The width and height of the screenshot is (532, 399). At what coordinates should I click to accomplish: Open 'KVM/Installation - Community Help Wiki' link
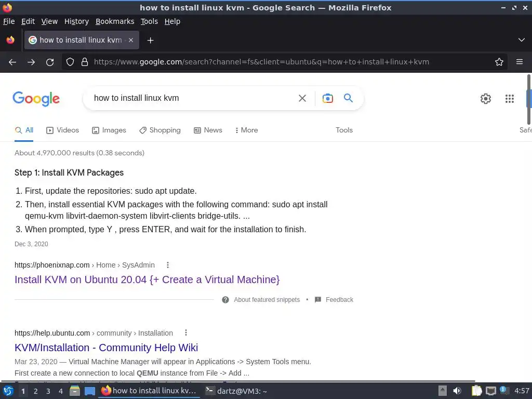pyautogui.click(x=106, y=348)
